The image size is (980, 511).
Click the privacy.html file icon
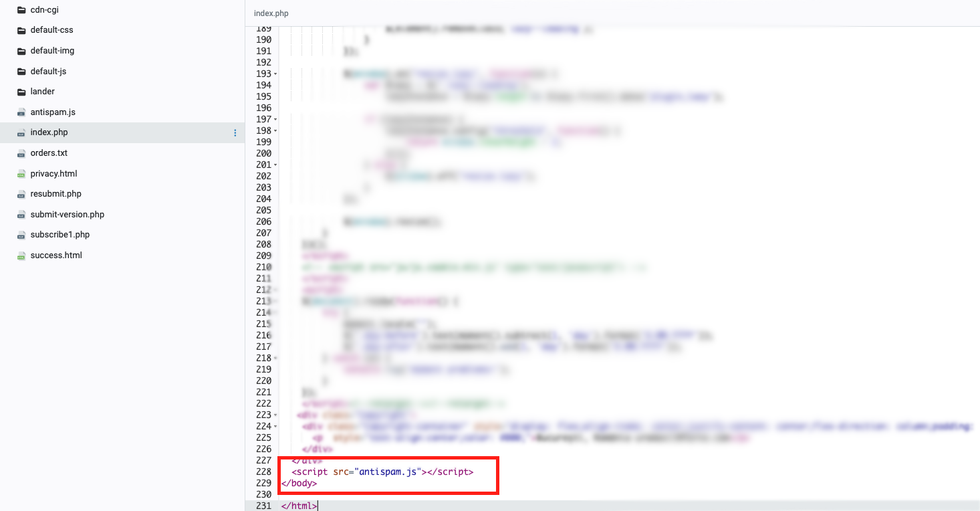21,174
